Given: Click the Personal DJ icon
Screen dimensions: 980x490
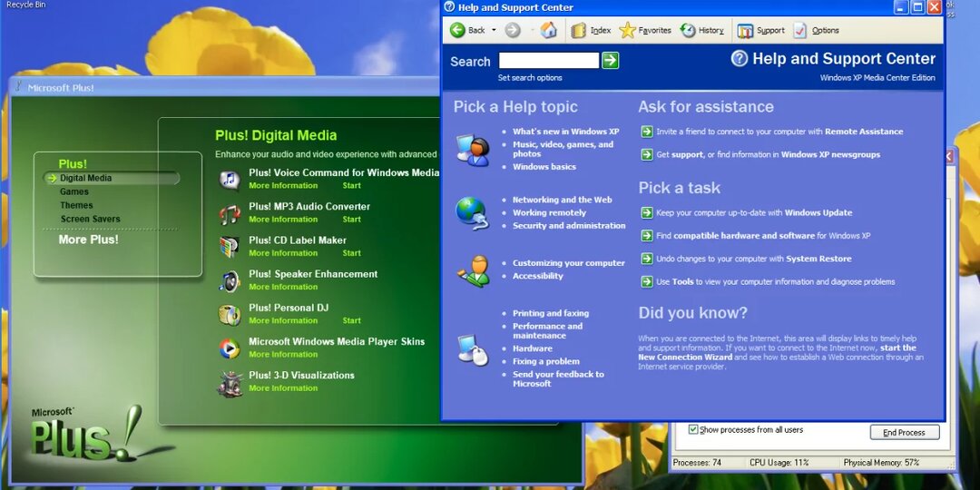Looking at the screenshot, I should [x=230, y=314].
